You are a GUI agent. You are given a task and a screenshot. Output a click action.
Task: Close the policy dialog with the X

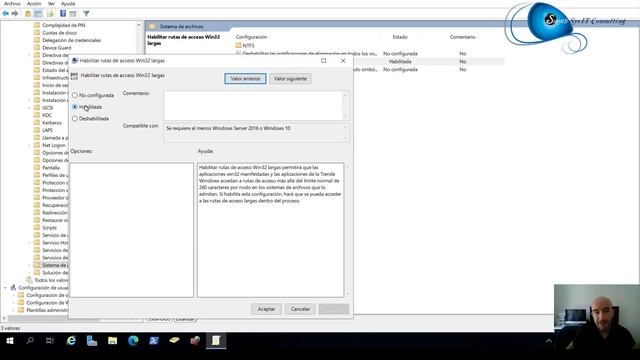(343, 61)
